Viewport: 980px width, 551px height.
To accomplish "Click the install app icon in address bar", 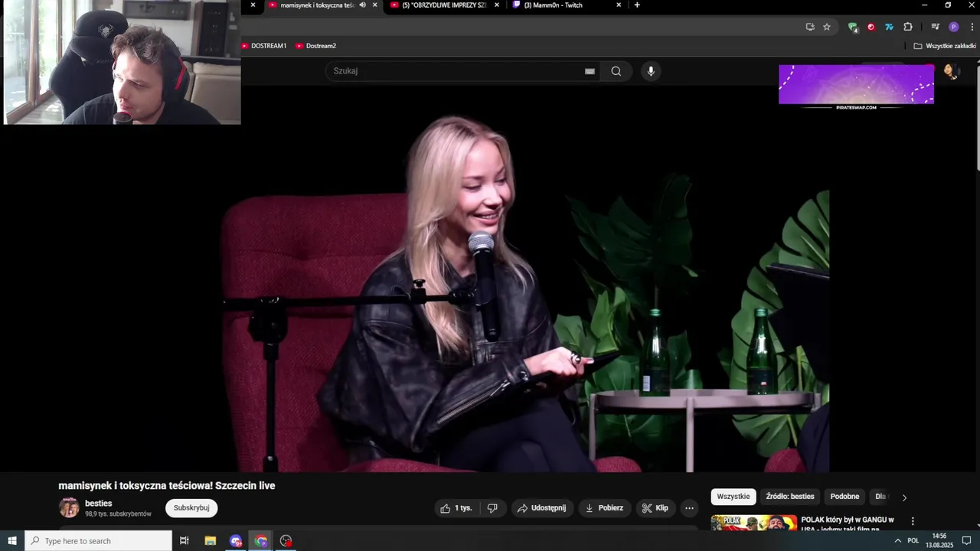I will pos(810,27).
